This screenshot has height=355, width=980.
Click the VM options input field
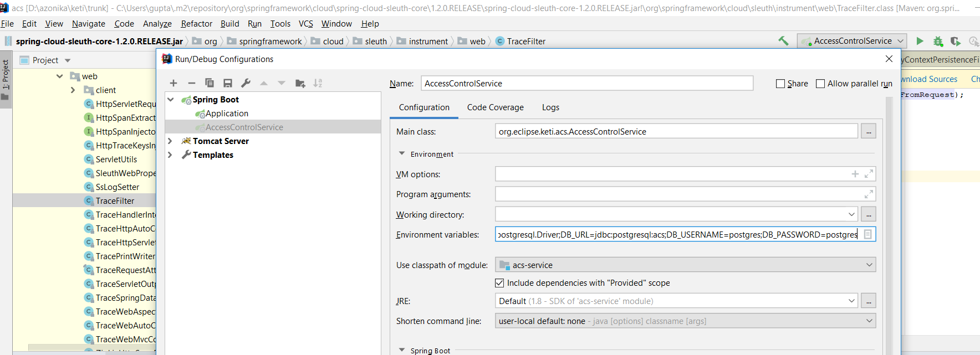point(671,174)
